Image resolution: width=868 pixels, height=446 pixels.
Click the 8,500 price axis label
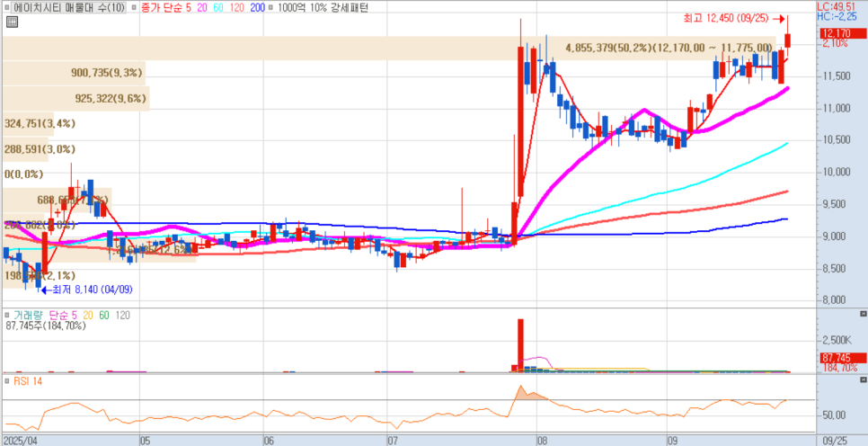(x=836, y=269)
